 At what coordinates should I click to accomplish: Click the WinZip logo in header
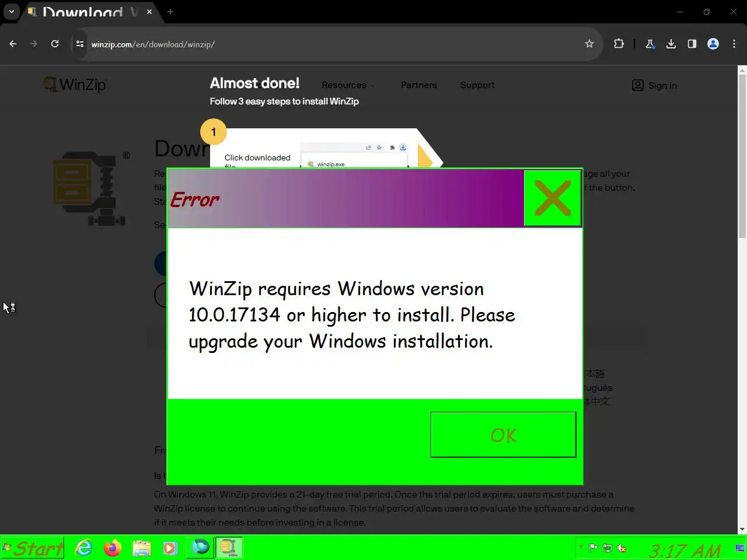coord(75,85)
